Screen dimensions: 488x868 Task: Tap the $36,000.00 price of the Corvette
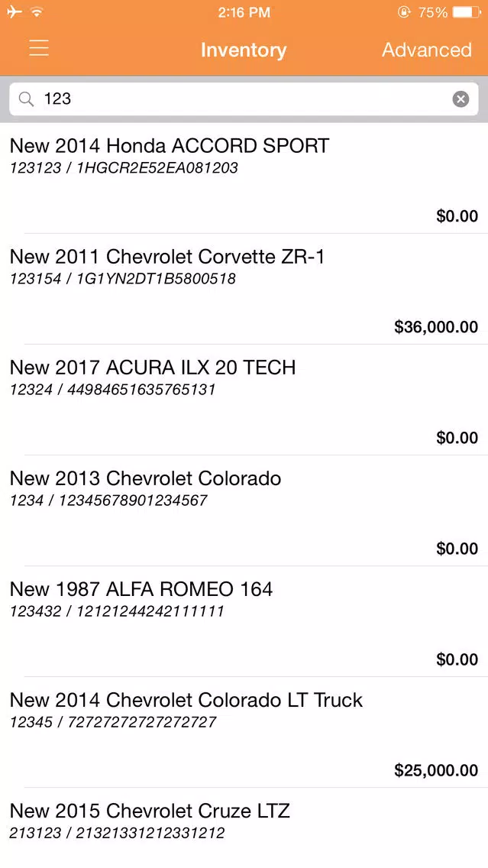[436, 327]
